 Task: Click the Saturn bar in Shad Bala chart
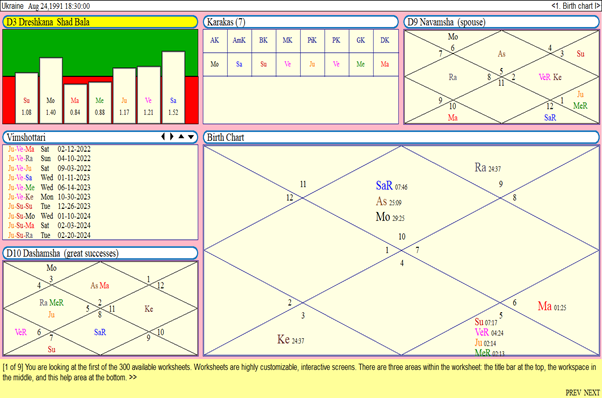point(173,87)
